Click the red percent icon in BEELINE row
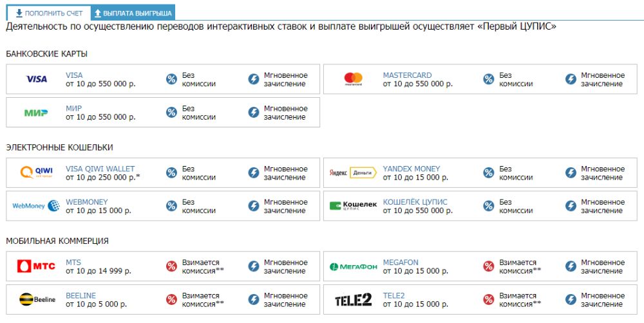Screen dimensions: 644x323 pos(171,300)
